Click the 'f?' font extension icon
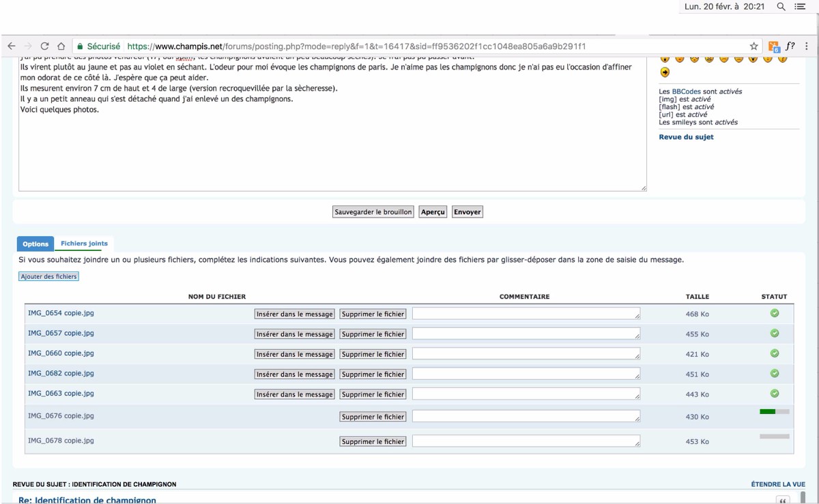This screenshot has width=819, height=504. click(790, 46)
